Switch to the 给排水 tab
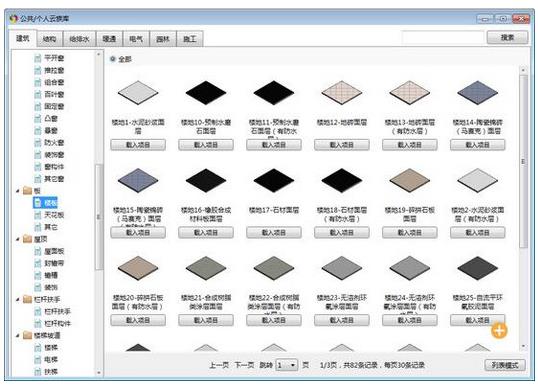Image resolution: width=538 pixels, height=388 pixels. click(x=79, y=39)
